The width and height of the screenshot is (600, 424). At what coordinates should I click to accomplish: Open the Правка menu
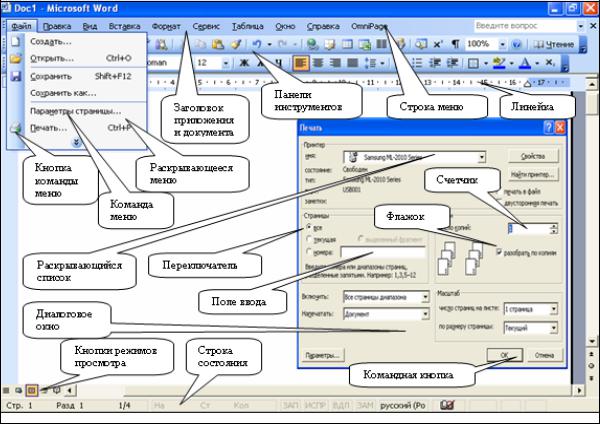[57, 26]
